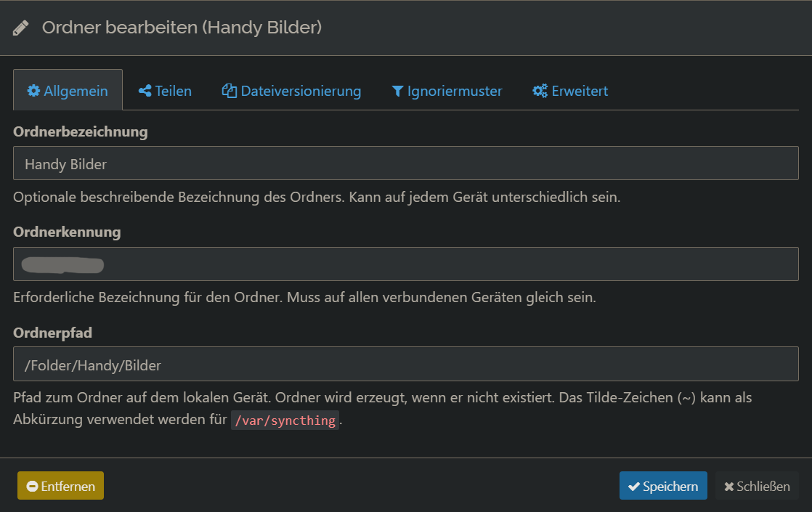Remove the folder with Entfernen button

click(60, 486)
